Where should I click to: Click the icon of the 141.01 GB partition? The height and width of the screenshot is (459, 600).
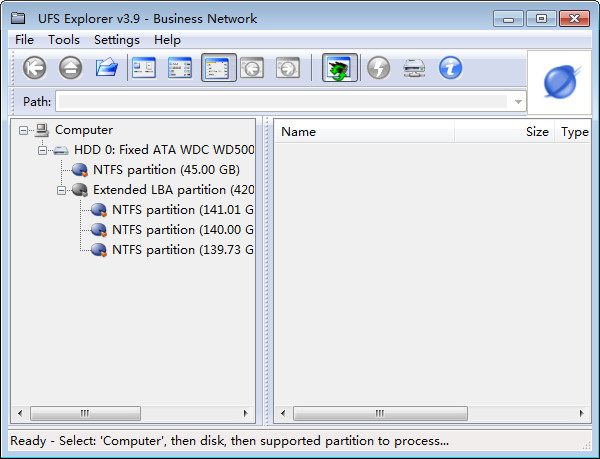(99, 210)
